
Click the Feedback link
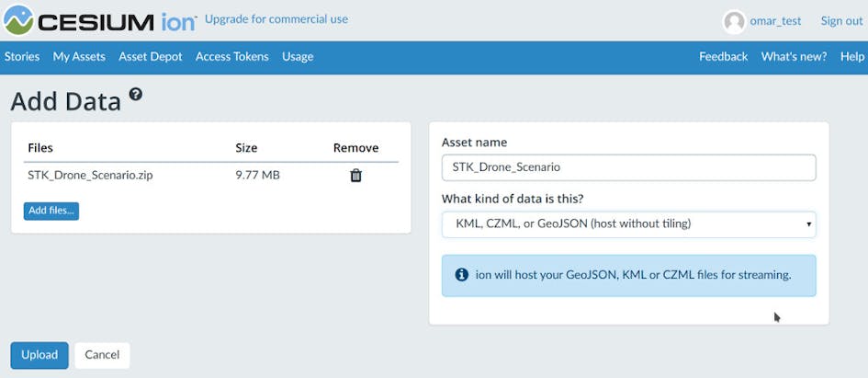coord(723,56)
